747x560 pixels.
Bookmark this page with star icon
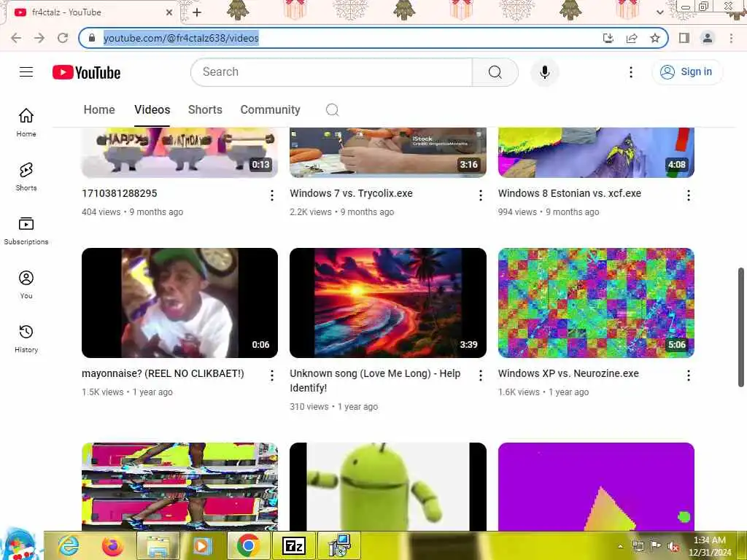point(655,38)
